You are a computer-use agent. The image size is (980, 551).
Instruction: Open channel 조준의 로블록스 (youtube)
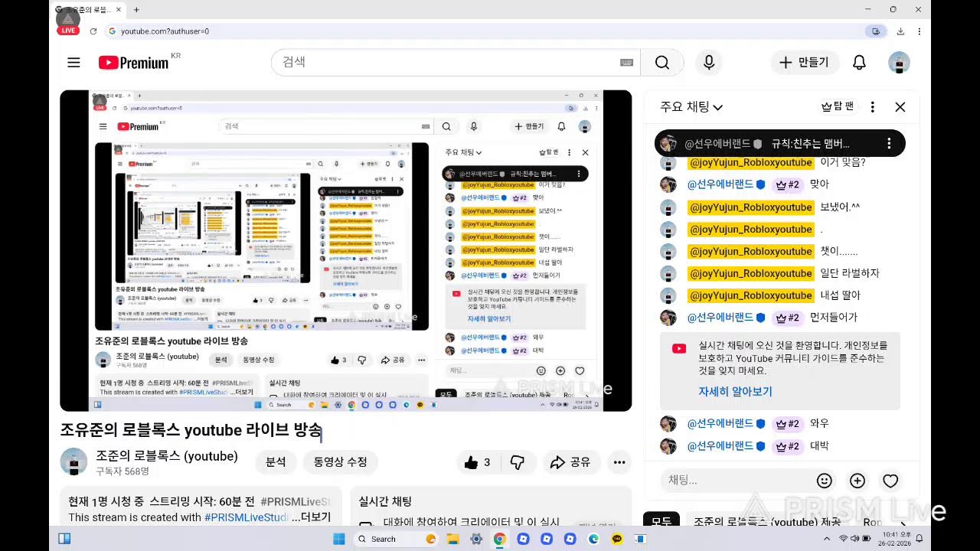167,456
